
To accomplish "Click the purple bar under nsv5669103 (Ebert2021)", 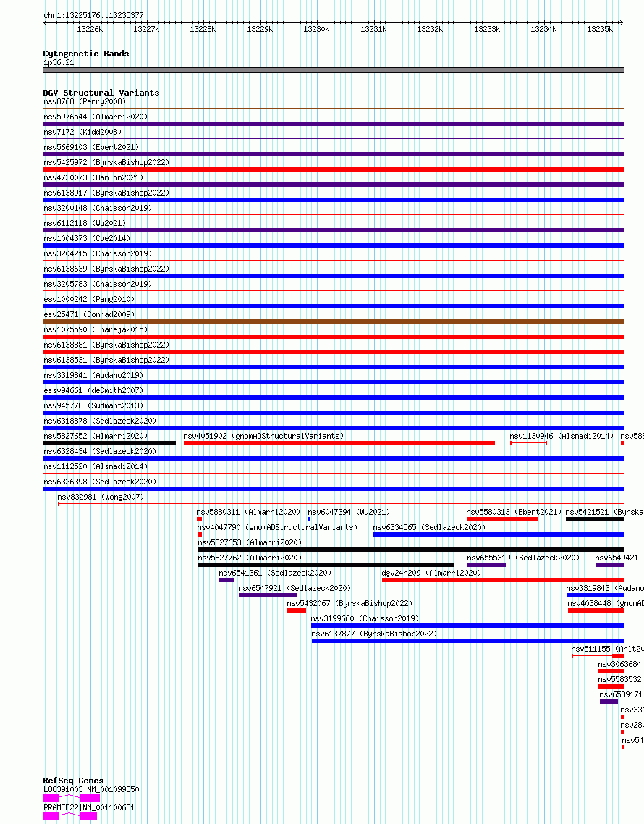I will point(333,154).
